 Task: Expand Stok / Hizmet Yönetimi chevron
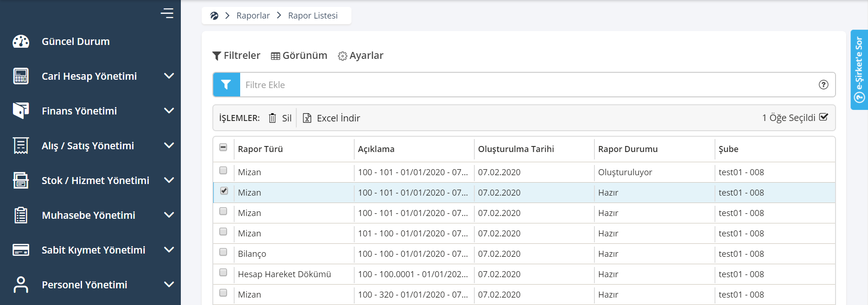click(169, 180)
